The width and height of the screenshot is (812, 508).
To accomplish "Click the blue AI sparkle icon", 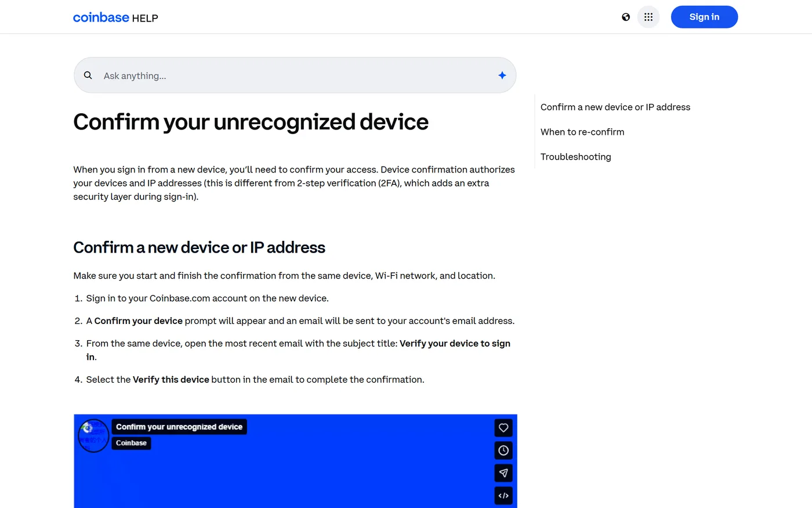I will [x=502, y=75].
